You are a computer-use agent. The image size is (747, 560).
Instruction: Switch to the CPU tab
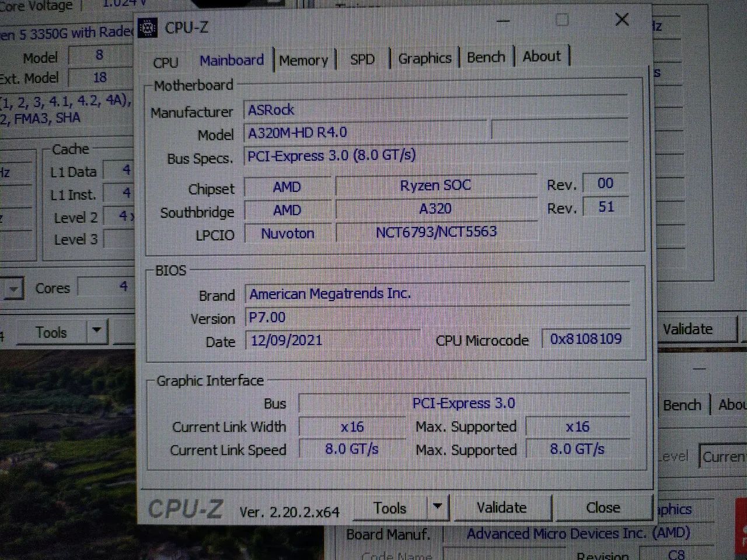165,62
